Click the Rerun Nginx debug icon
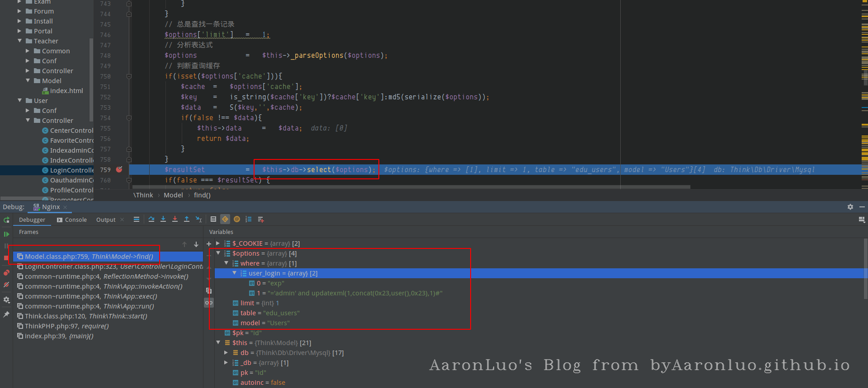The image size is (868, 388). click(6, 220)
